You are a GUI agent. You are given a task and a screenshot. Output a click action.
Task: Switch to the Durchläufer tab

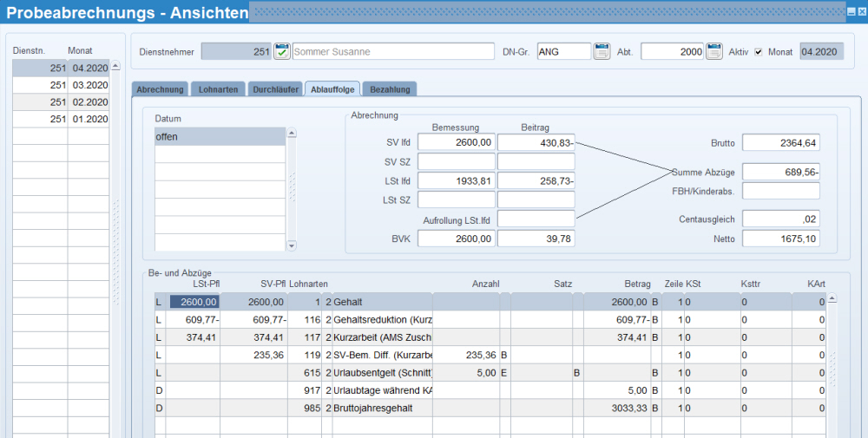pos(276,89)
